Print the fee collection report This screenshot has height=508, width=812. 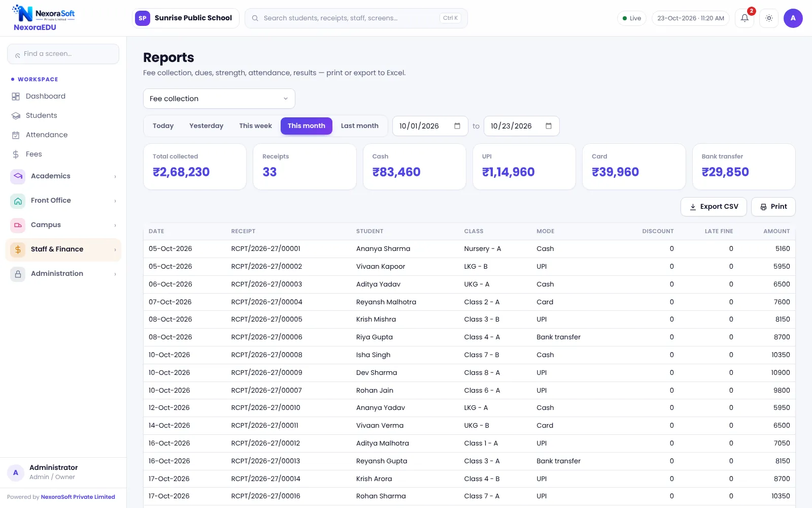pyautogui.click(x=773, y=207)
